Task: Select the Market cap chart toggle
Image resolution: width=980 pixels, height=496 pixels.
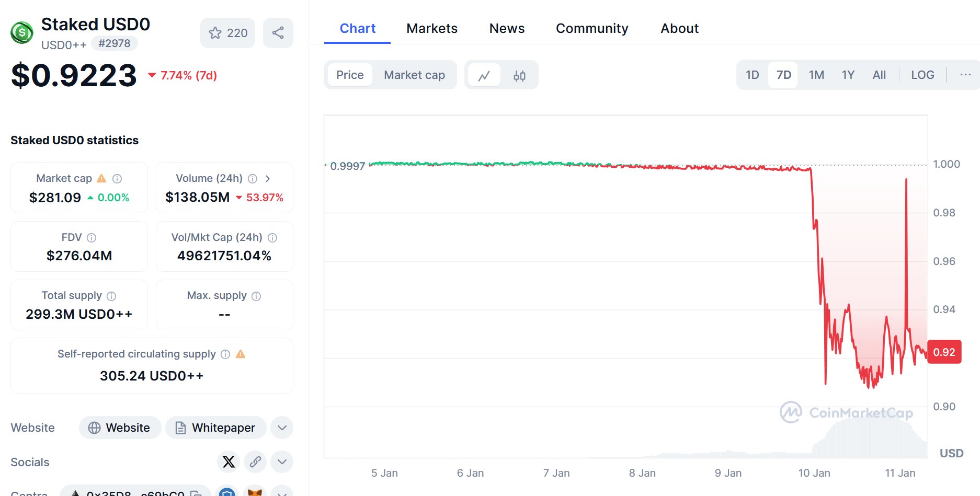Action: click(x=414, y=75)
